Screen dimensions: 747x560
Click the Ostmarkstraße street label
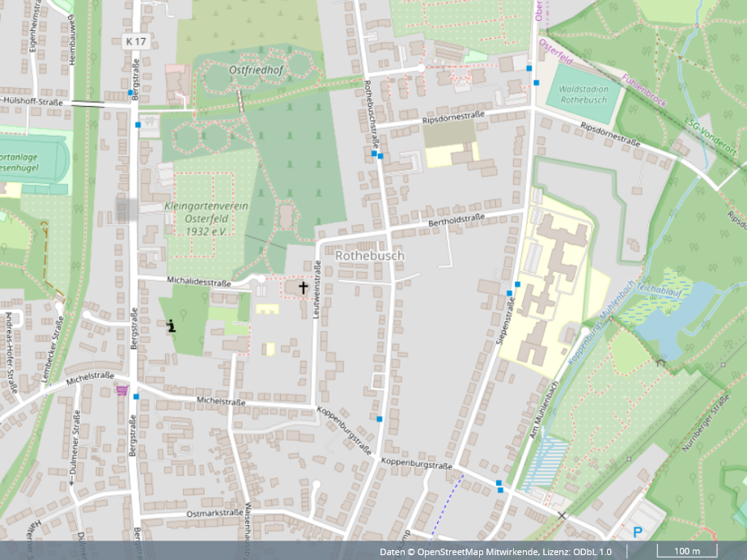click(x=214, y=513)
